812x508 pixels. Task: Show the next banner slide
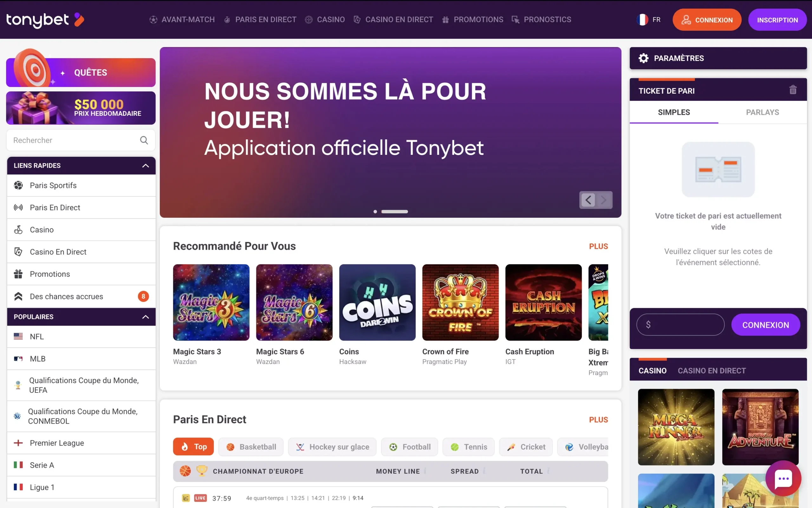point(604,200)
